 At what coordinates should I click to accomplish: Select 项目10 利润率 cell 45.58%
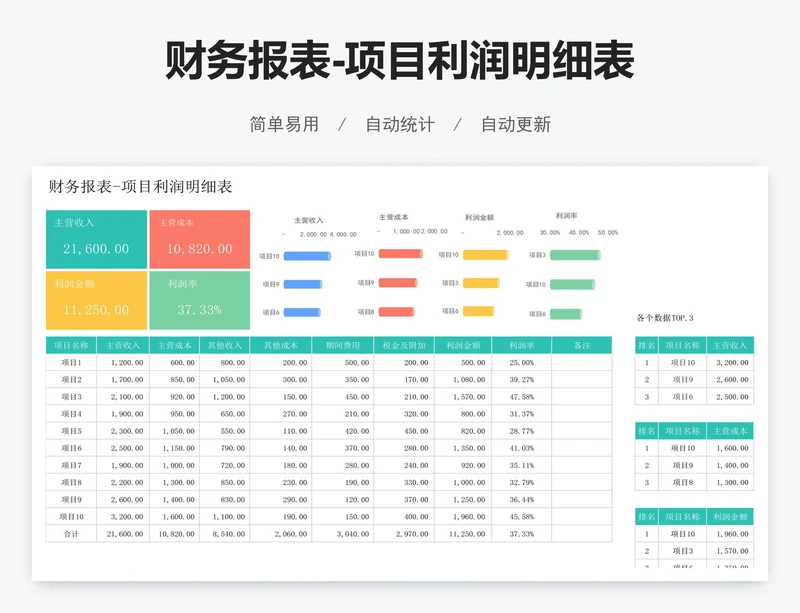521,517
